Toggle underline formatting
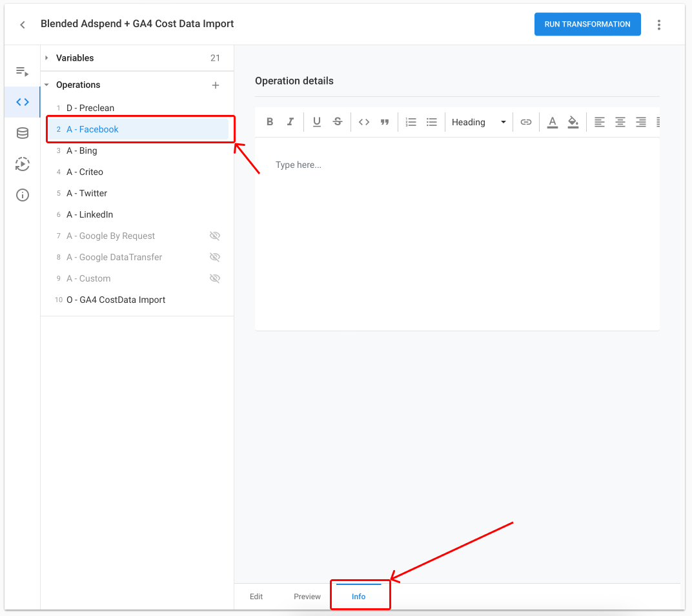The width and height of the screenshot is (692, 616). (316, 122)
